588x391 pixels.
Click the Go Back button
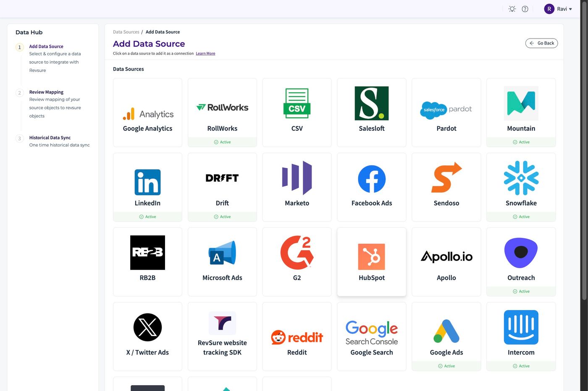pos(541,43)
